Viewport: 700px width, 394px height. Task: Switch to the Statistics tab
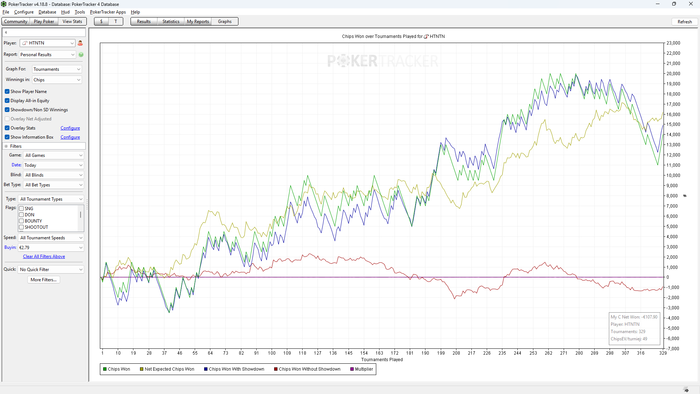[x=171, y=21]
